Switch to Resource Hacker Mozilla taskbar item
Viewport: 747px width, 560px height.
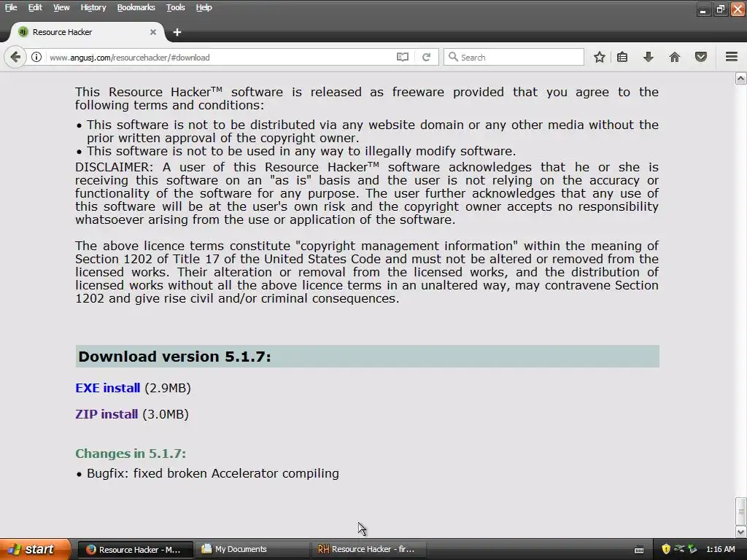pyautogui.click(x=135, y=550)
